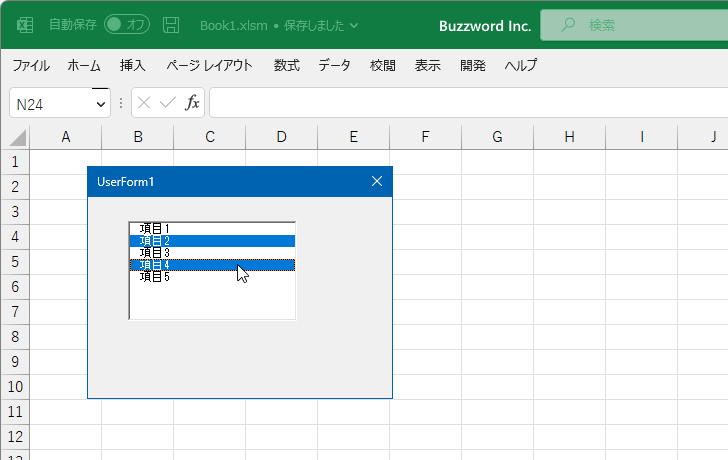This screenshot has width=728, height=460.
Task: Select row 5 header
Action: pos(15,262)
